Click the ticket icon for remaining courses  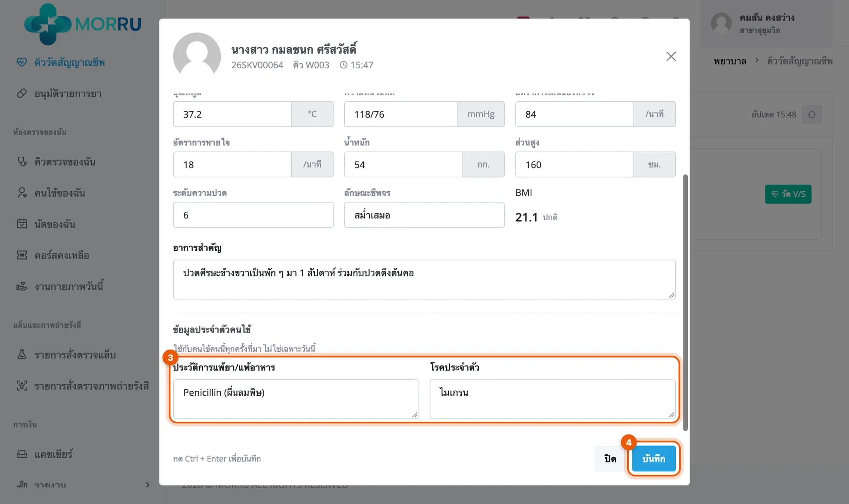22,255
